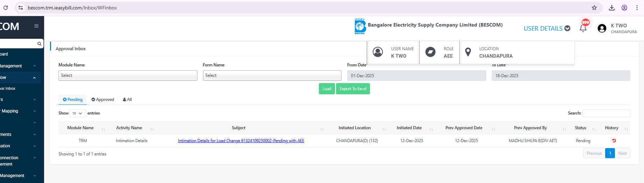Sort by History column arrows
Image resolution: width=644 pixels, height=183 pixels.
626,129
